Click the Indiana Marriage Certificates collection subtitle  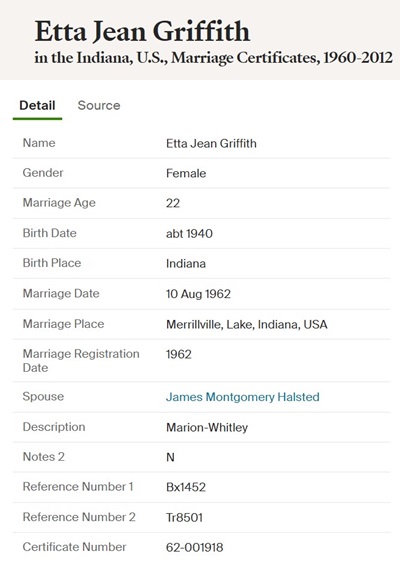[213, 58]
